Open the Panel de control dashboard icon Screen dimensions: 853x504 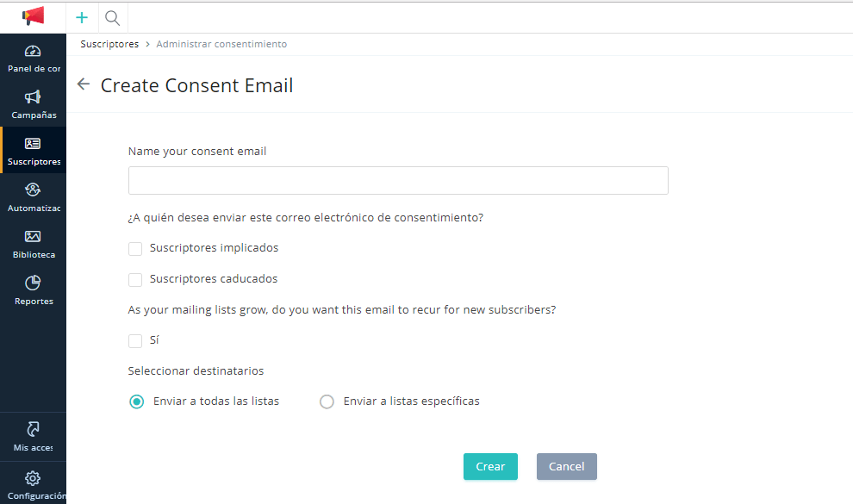point(33,52)
